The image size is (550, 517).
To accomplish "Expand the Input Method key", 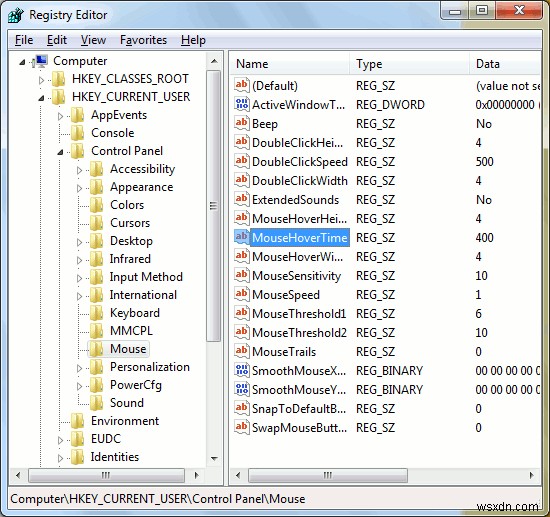I will click(x=79, y=278).
